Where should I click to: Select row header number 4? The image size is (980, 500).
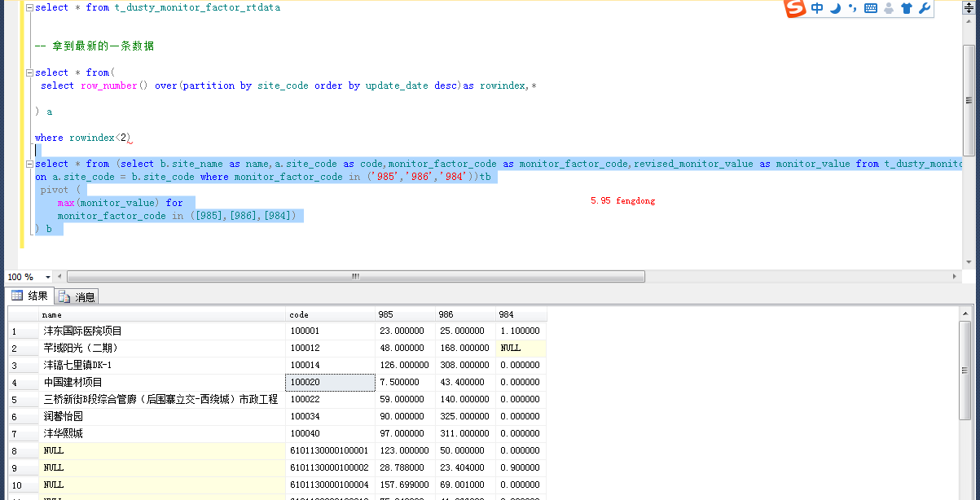[24, 383]
